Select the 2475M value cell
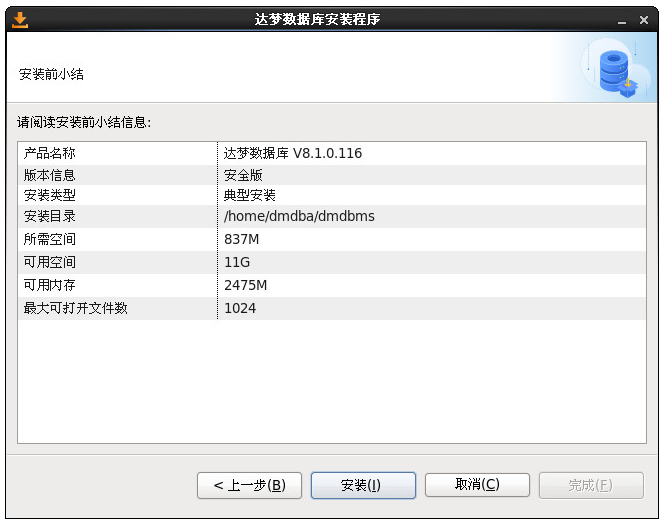 coord(246,285)
